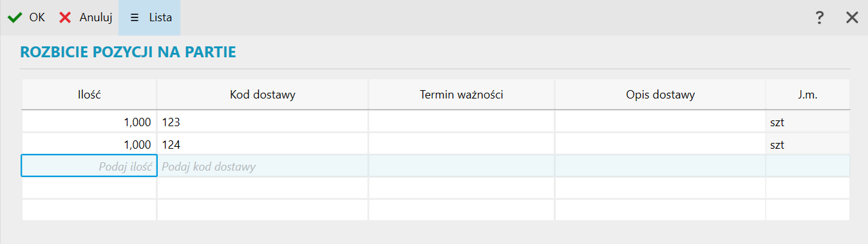The image size is (868, 244).
Task: Select the Podaj kod dostawy field
Action: point(263,166)
